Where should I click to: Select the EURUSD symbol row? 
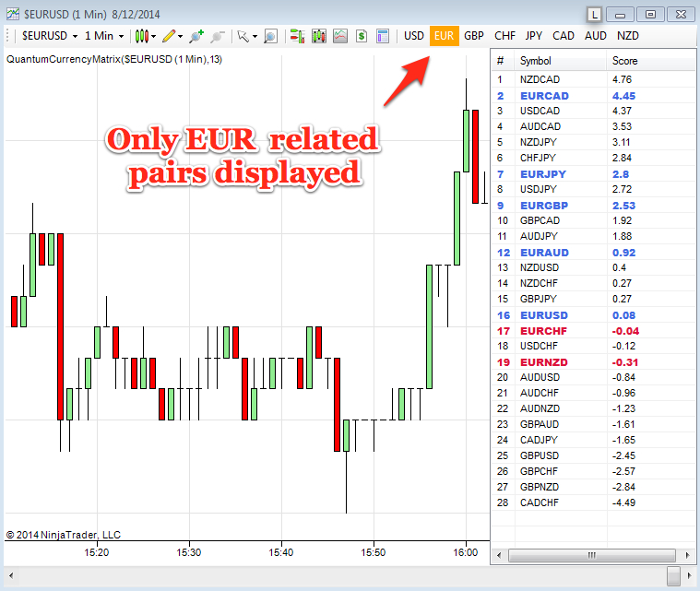[x=593, y=315]
